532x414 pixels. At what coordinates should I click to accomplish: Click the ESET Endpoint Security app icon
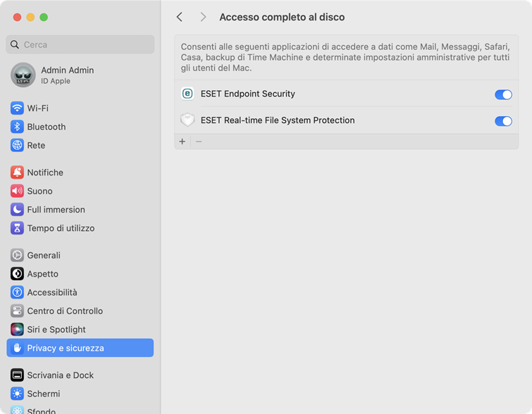pyautogui.click(x=187, y=94)
